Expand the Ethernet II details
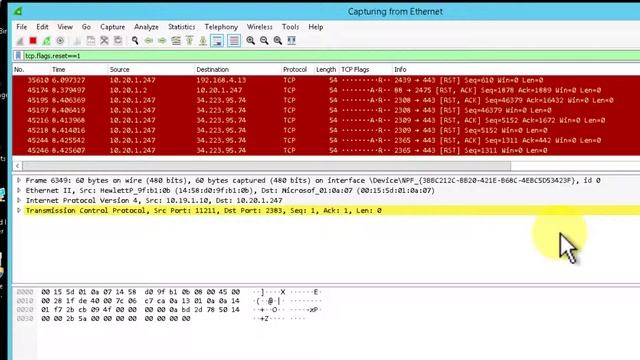 click(19, 191)
